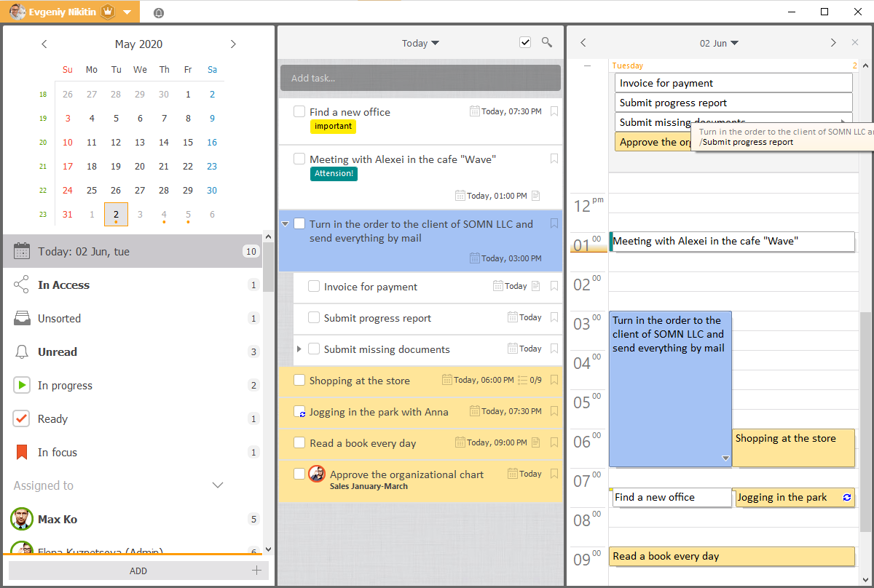
Task: Click the ADD button at bottom left
Action: pos(138,571)
